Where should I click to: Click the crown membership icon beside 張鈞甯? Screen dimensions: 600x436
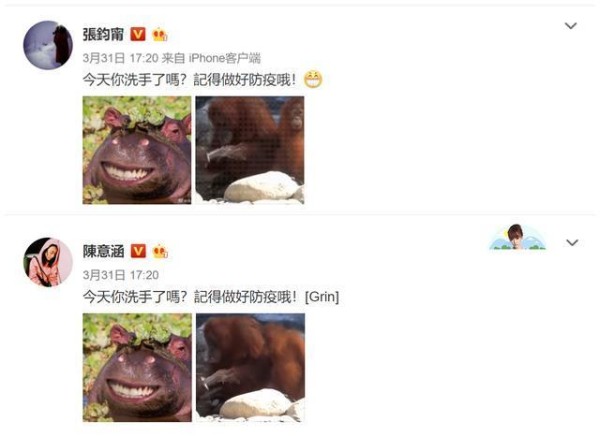click(160, 35)
